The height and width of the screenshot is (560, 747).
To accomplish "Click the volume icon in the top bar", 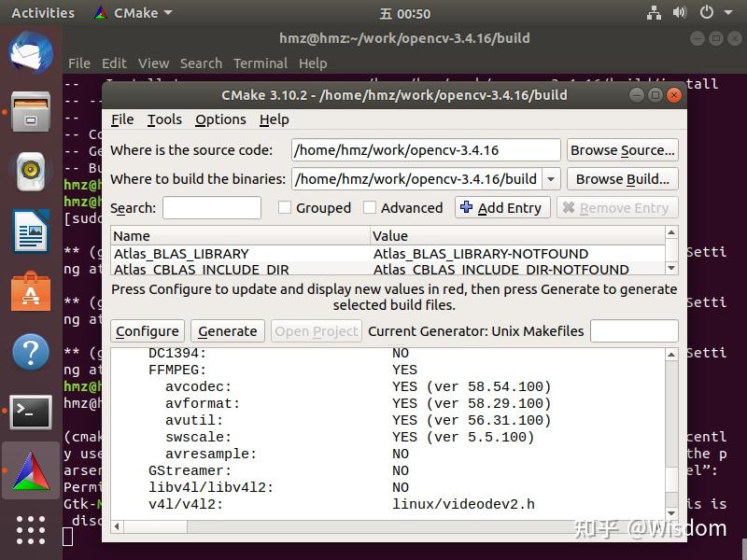I will click(x=679, y=13).
